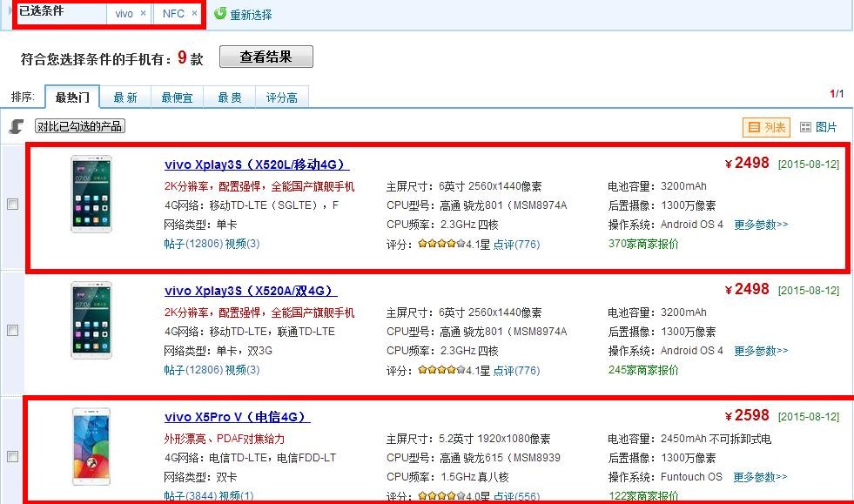Select the 最便宜 sort tab

coord(177,97)
